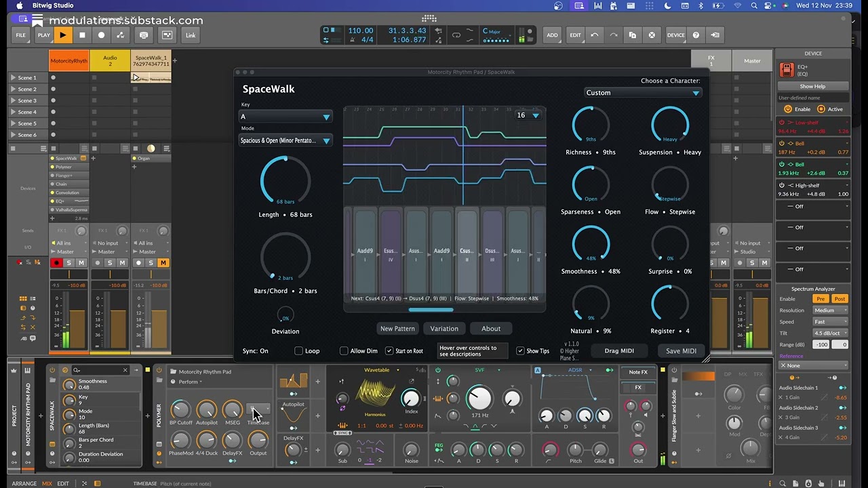Open the Polymer Perform preset dropdown
Viewport: 868px width, 488px height.
pos(189,382)
